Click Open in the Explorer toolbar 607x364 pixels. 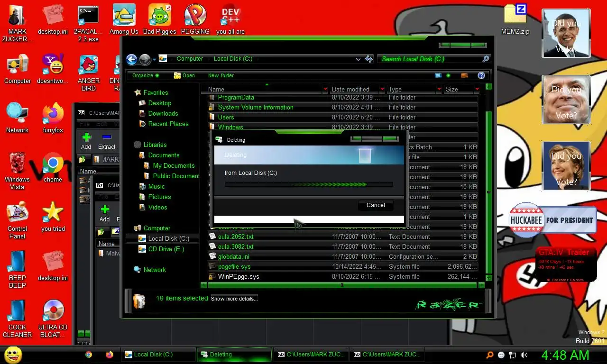click(x=184, y=75)
